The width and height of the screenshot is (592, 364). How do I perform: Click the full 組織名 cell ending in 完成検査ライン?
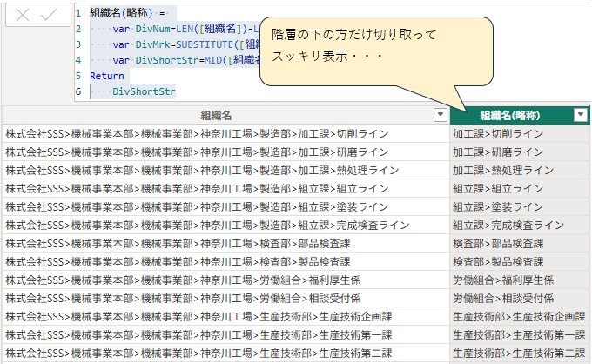(207, 225)
